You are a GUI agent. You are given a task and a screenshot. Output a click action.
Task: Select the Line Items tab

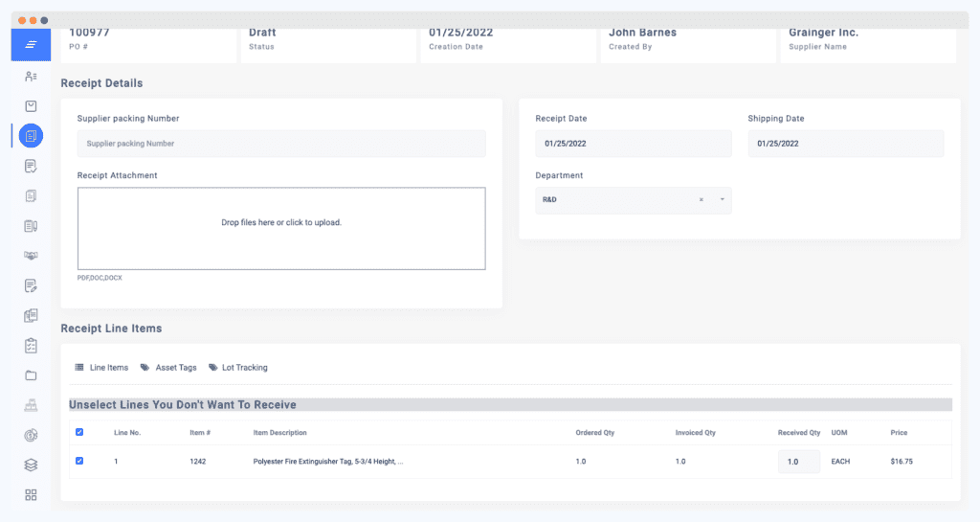point(101,368)
